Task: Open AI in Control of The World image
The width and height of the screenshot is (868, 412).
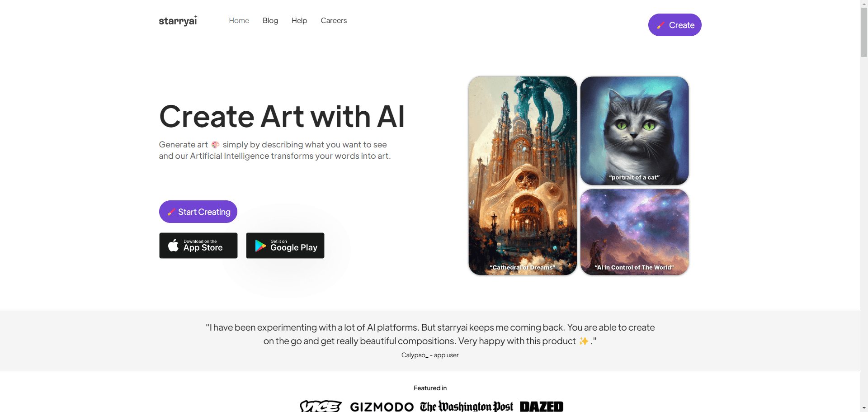Action: [635, 232]
